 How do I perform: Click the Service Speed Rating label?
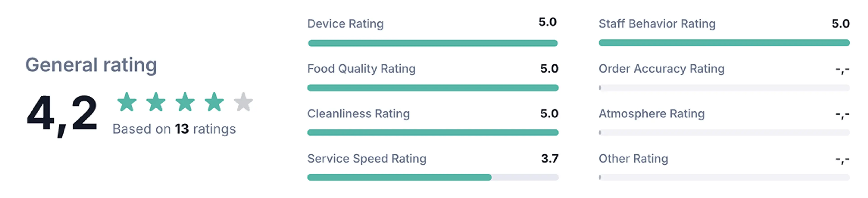tap(367, 159)
